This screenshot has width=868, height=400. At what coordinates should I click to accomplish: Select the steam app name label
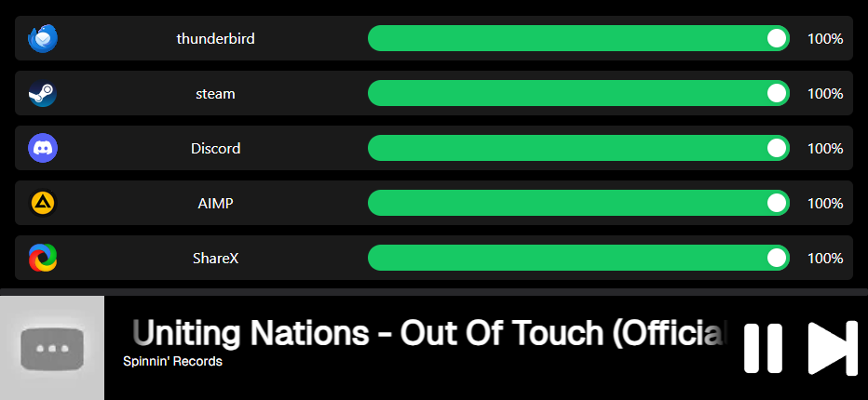(x=215, y=94)
